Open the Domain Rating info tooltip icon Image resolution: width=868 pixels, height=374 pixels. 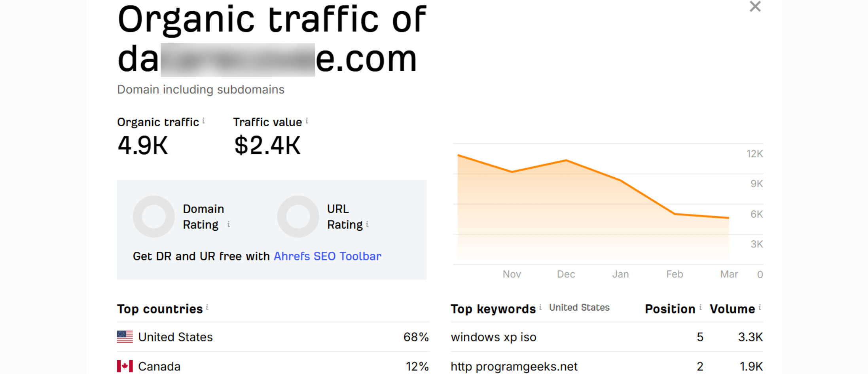click(228, 224)
